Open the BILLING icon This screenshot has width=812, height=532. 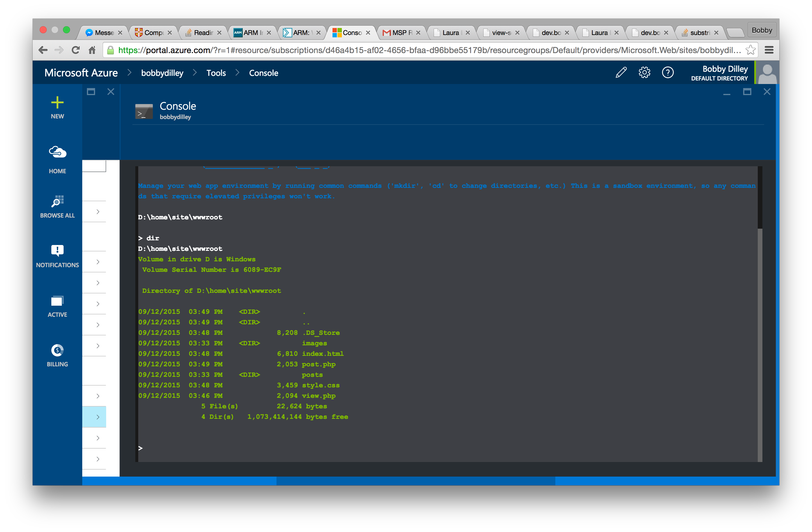pos(57,351)
